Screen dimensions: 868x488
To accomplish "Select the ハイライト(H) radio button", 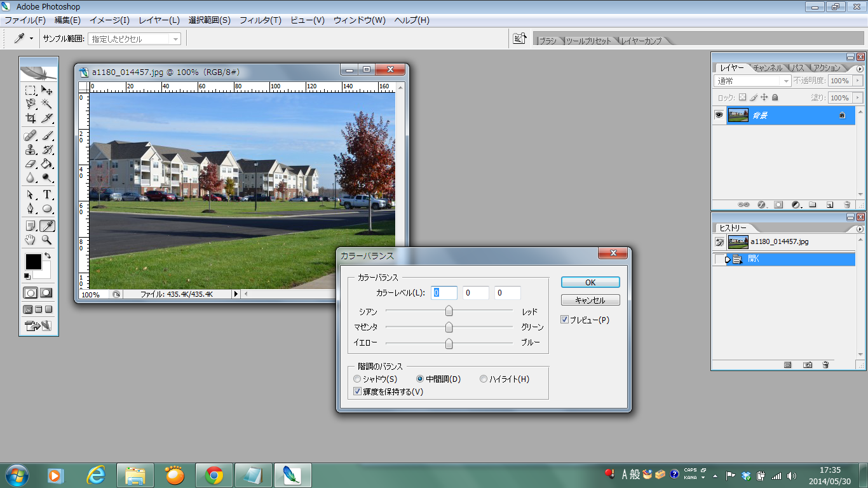I will (484, 379).
